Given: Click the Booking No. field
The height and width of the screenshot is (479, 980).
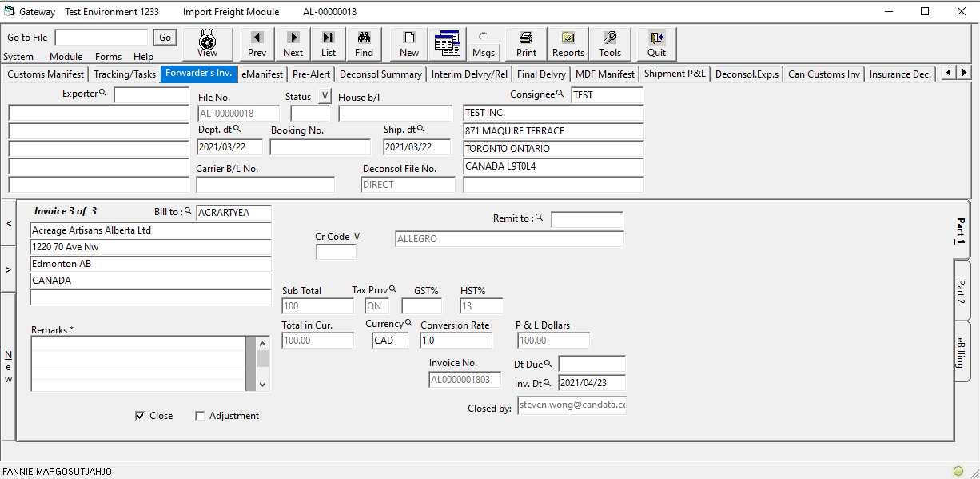Looking at the screenshot, I should pos(321,147).
